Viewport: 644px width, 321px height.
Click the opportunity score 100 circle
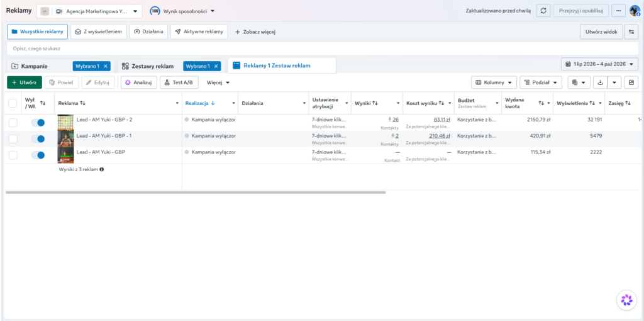155,11
